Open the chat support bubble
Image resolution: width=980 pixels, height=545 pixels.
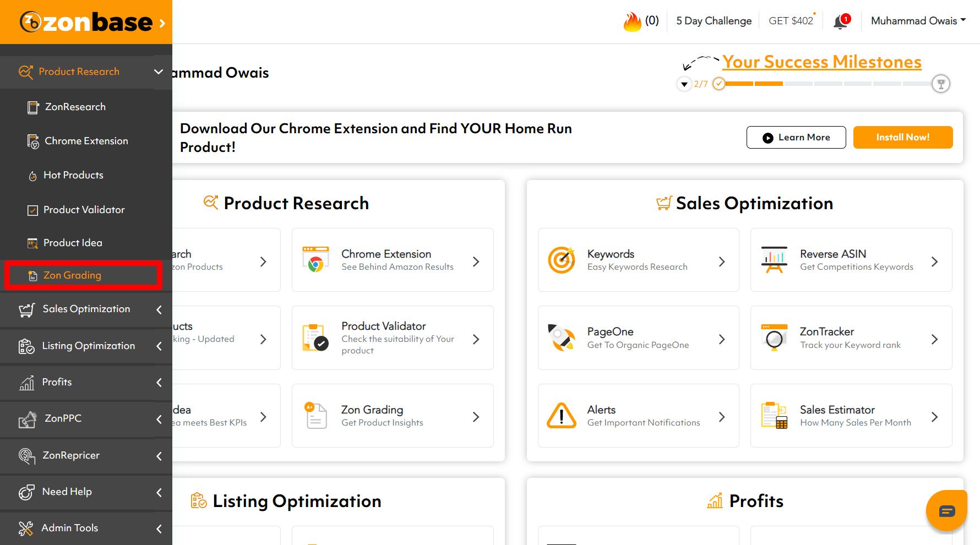[x=947, y=511]
